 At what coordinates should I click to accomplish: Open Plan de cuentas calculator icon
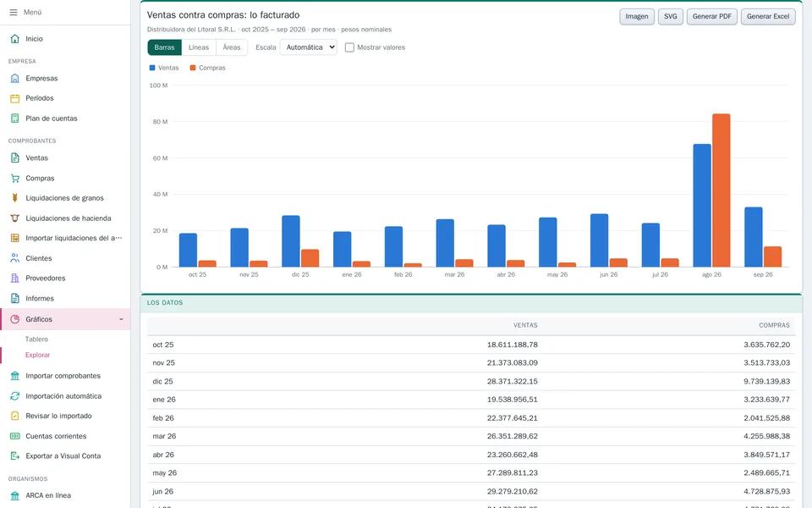coord(15,119)
